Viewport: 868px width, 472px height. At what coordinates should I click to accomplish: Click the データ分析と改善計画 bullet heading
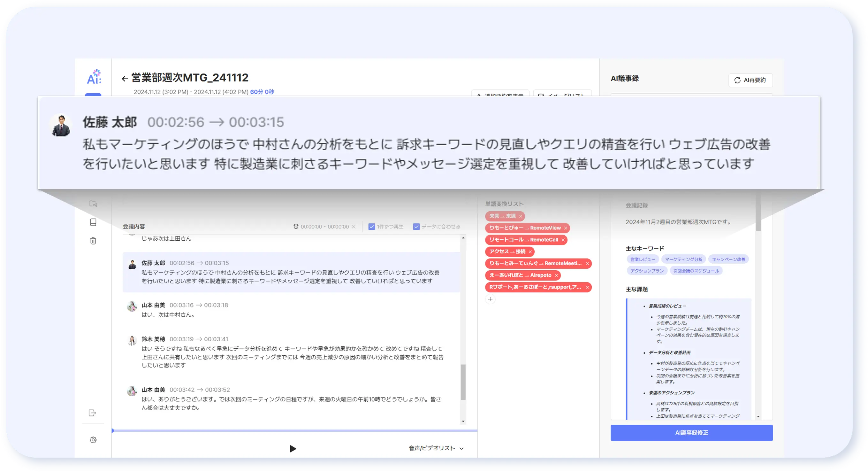click(670, 353)
